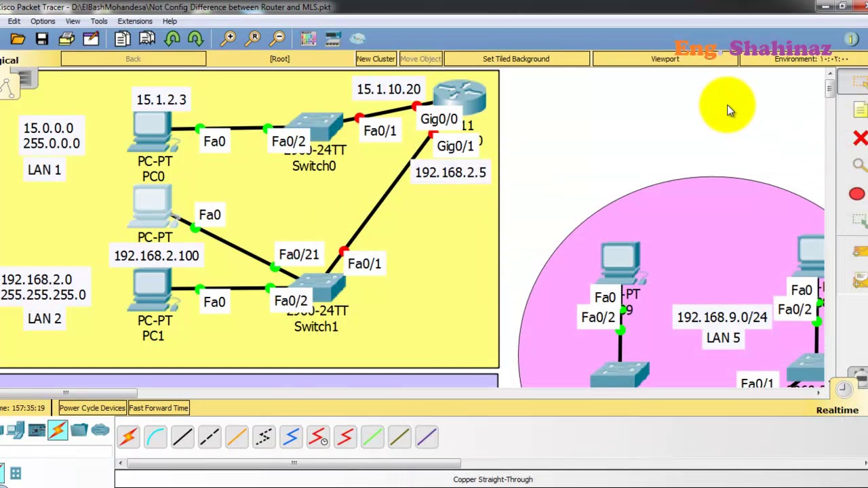Screen dimensions: 868x488
Task: Select PC0 on the workspace
Action: coord(153,133)
